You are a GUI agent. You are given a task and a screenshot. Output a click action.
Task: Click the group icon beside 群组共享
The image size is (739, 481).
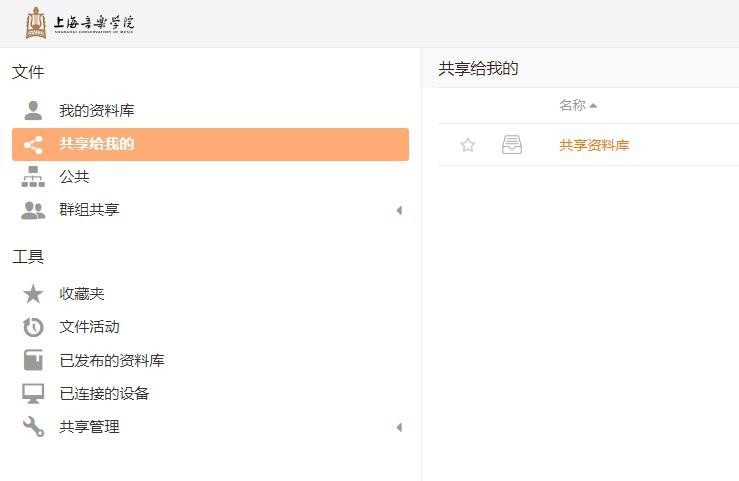click(x=33, y=210)
